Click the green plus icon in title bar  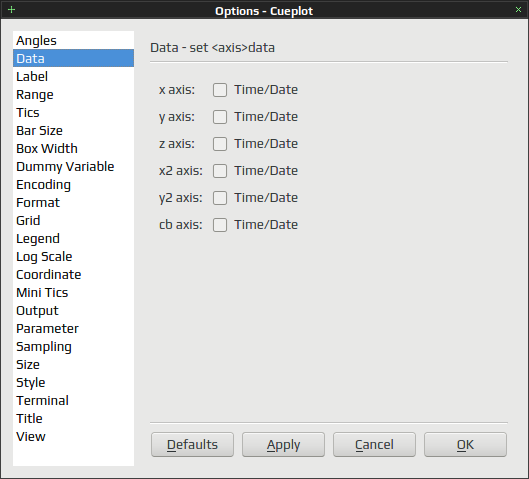(11, 10)
